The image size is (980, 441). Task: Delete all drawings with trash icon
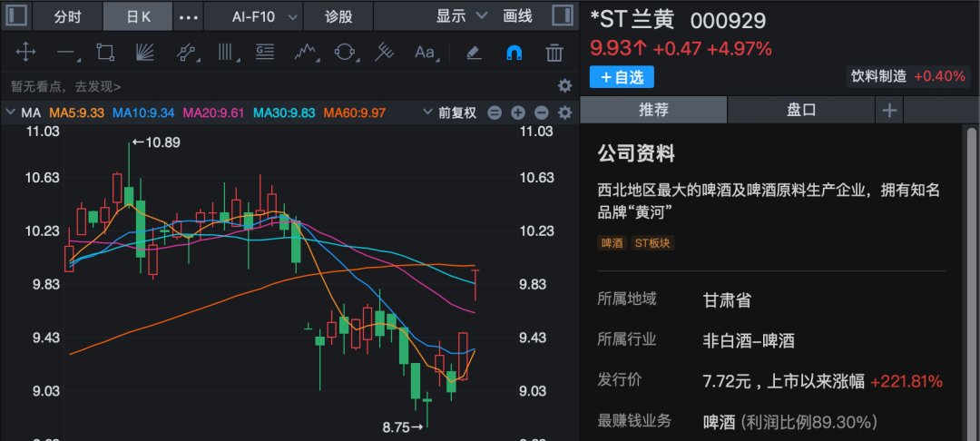(554, 53)
